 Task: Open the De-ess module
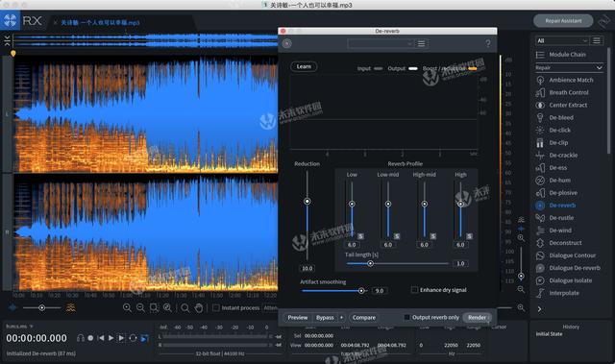click(x=551, y=168)
